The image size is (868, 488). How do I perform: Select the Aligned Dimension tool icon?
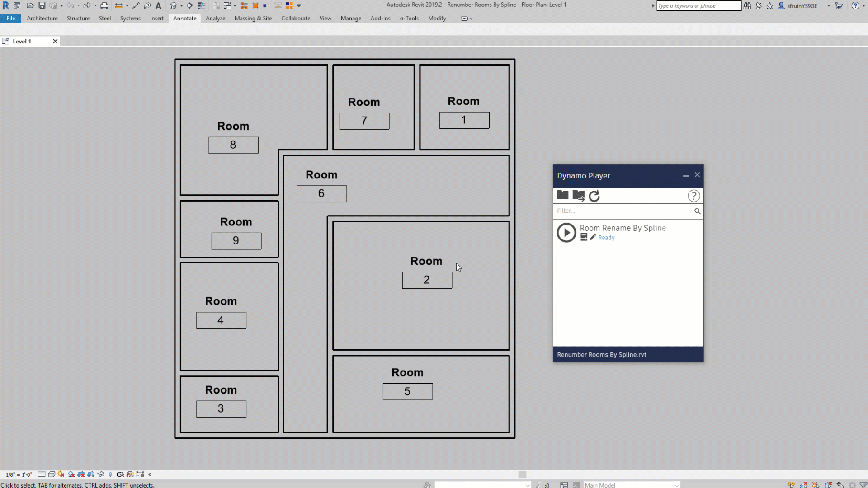[x=136, y=5]
